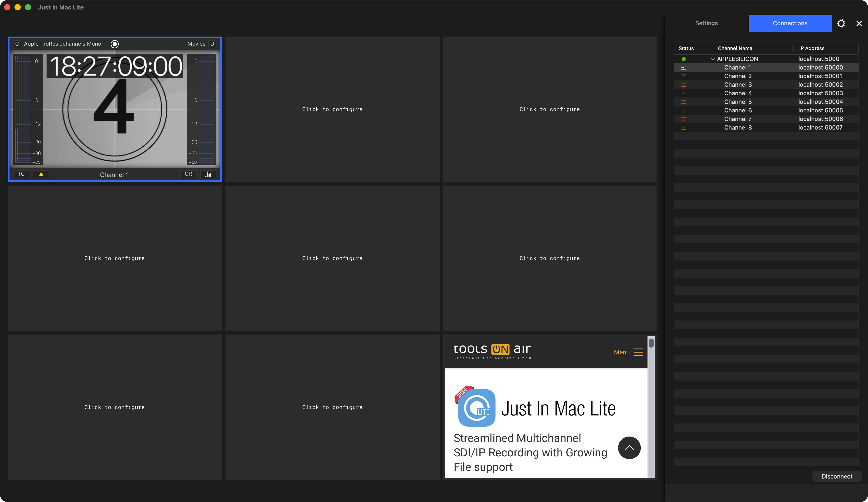The height and width of the screenshot is (502, 868).
Task: Select the Channel 6 row in connections list
Action: pos(766,111)
